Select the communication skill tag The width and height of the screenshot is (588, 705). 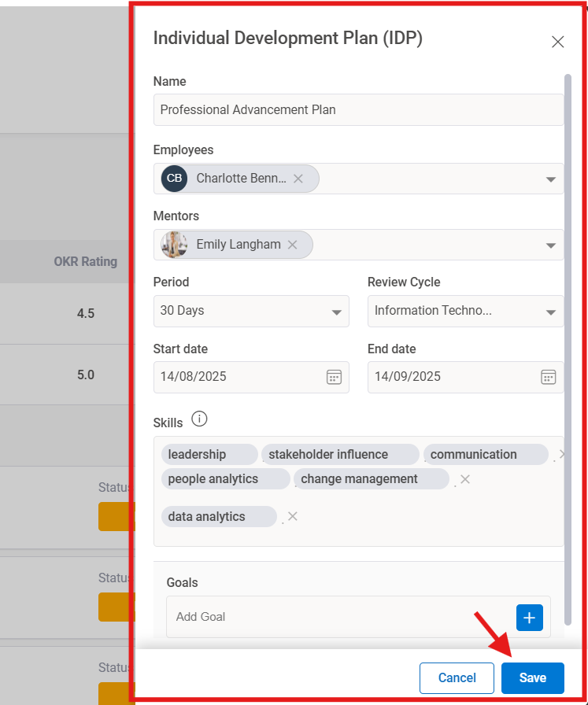[486, 455]
